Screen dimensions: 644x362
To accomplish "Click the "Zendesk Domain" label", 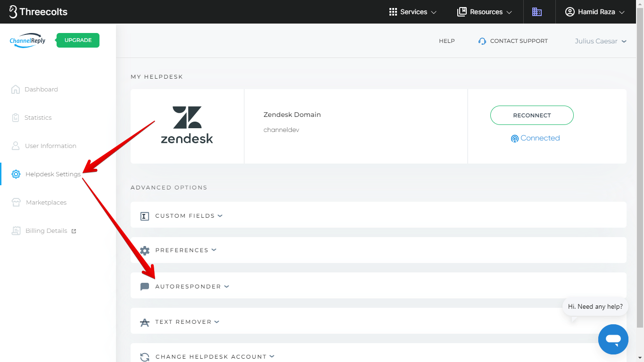I will point(292,115).
